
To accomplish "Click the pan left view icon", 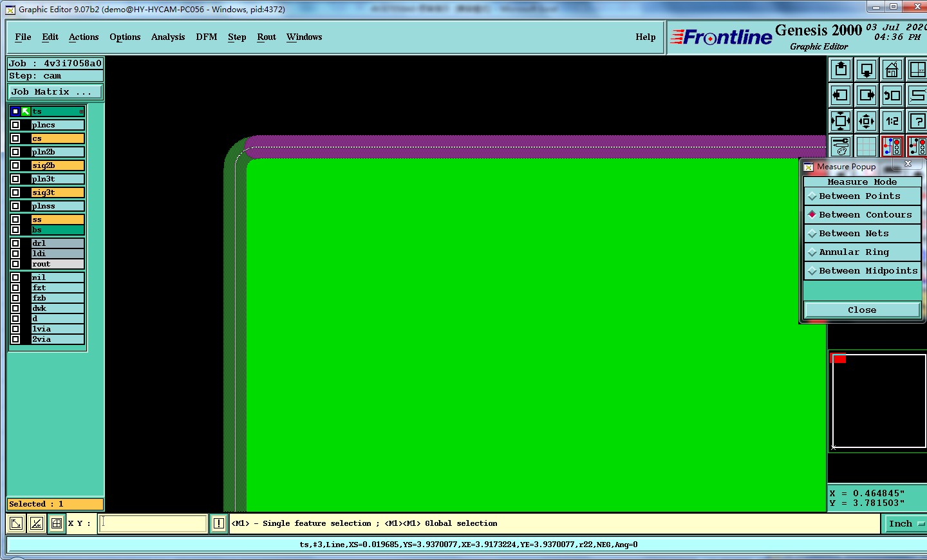I will (x=841, y=95).
